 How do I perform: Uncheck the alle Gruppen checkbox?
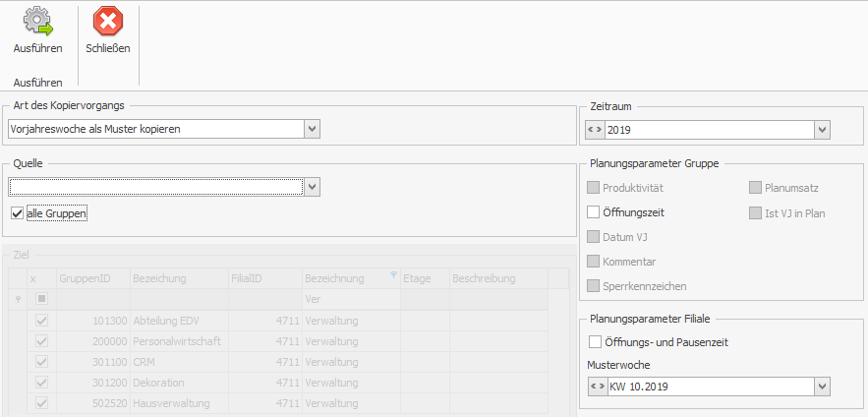tap(17, 213)
